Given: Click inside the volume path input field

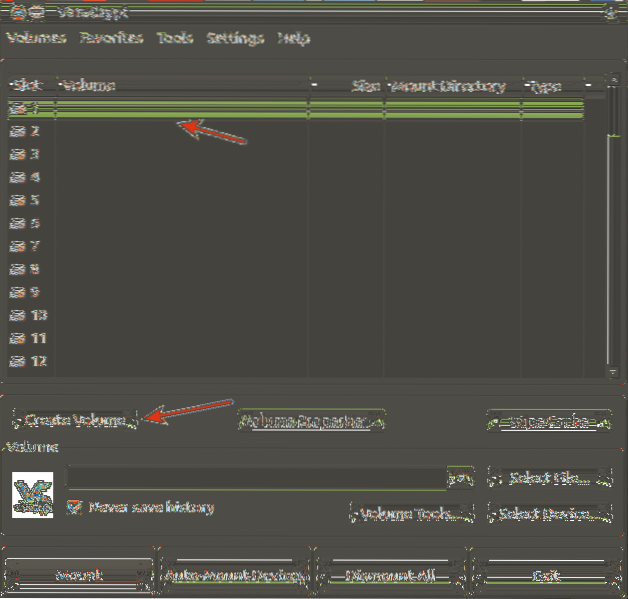Looking at the screenshot, I should pos(255,478).
